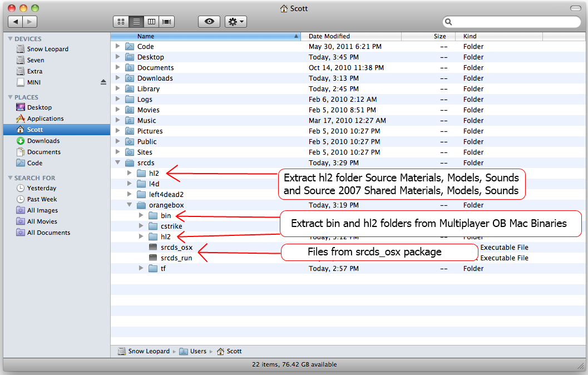588x375 pixels.
Task: Expand the Desktop folder row
Action: [x=118, y=57]
